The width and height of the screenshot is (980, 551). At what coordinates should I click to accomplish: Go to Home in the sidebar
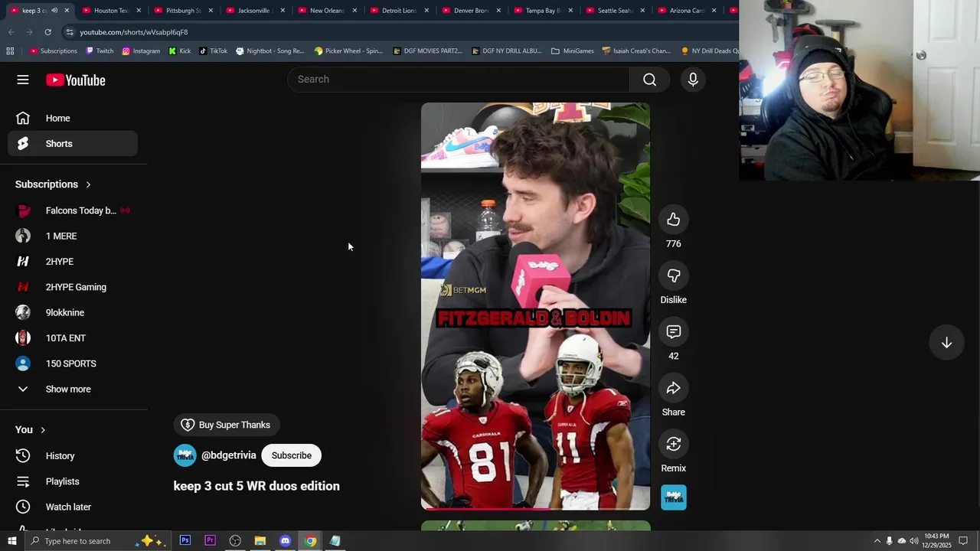click(73, 118)
